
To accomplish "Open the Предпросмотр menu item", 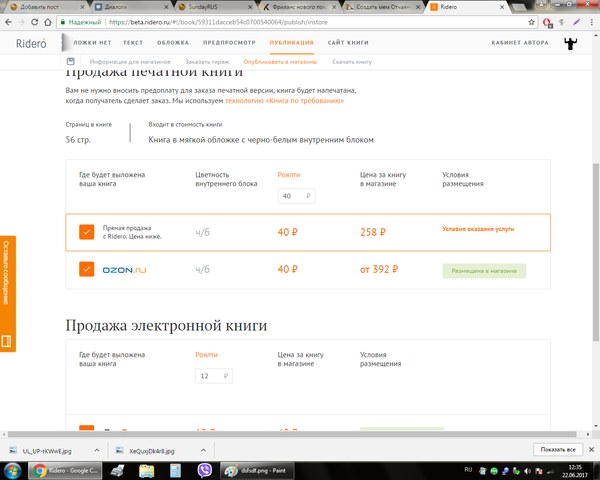I will coord(229,42).
